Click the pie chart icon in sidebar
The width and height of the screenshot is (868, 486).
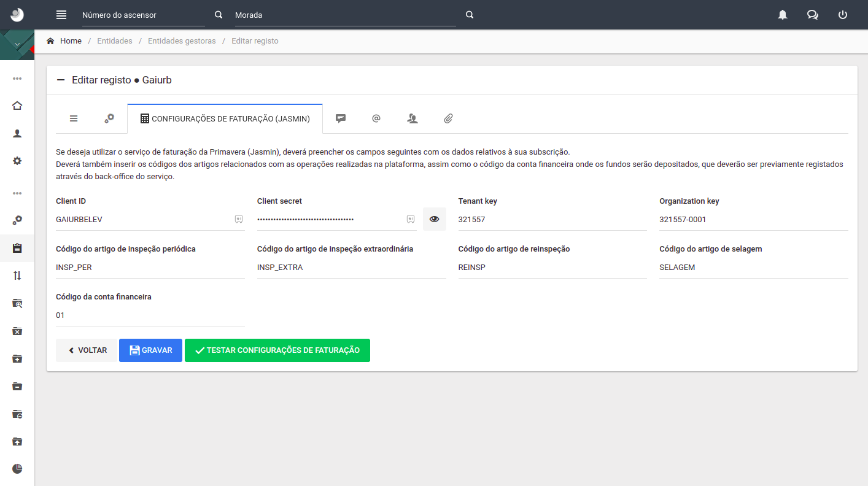[17, 469]
